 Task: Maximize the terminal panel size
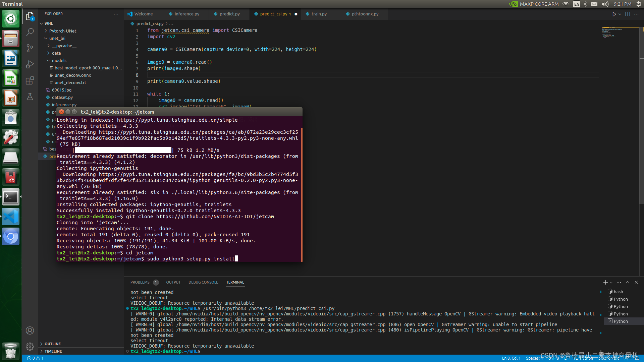[628, 282]
